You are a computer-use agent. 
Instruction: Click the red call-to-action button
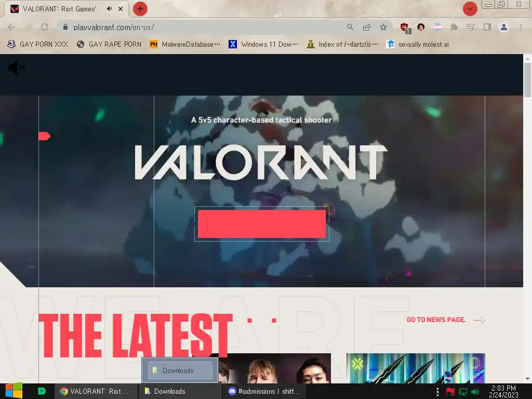262,224
